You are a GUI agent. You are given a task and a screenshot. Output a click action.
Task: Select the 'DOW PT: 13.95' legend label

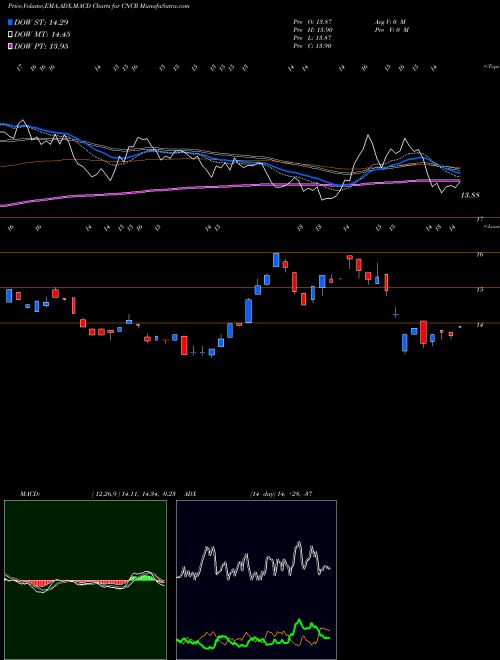[x=41, y=46]
